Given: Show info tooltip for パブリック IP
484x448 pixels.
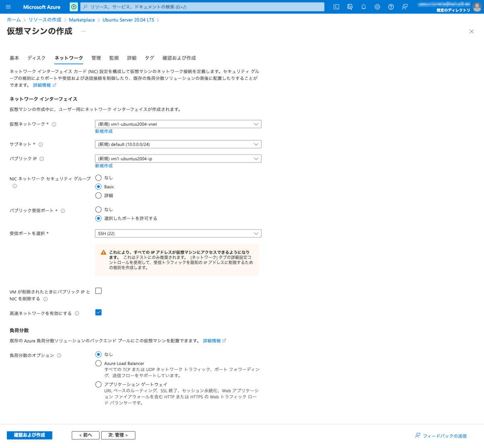Looking at the screenshot, I should click(42, 159).
